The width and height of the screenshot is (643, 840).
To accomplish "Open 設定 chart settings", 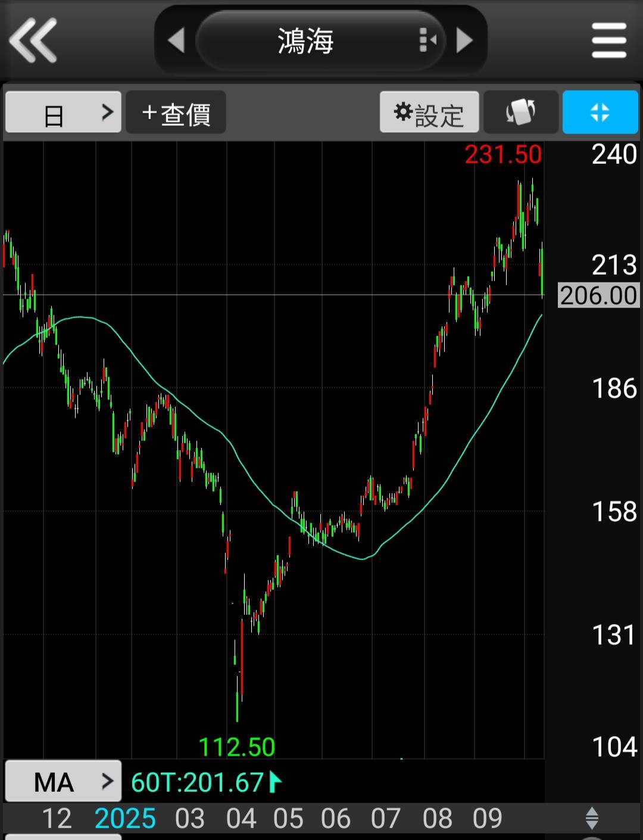I will tap(429, 112).
